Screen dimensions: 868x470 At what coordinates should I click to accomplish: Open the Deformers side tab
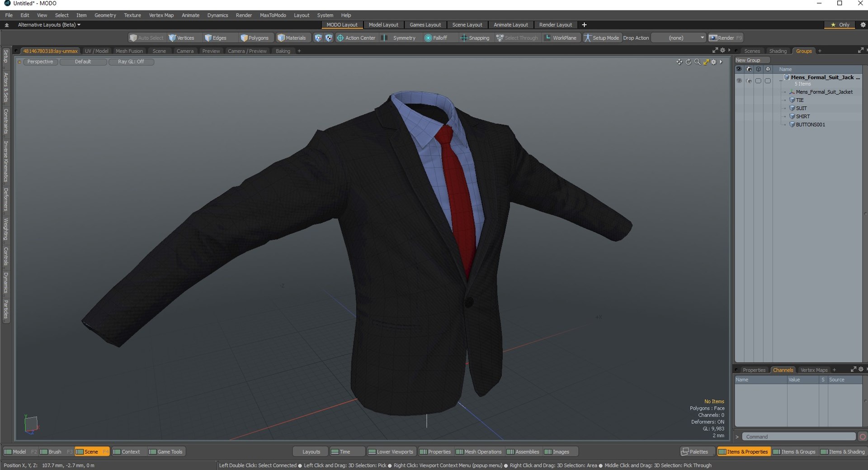6,200
